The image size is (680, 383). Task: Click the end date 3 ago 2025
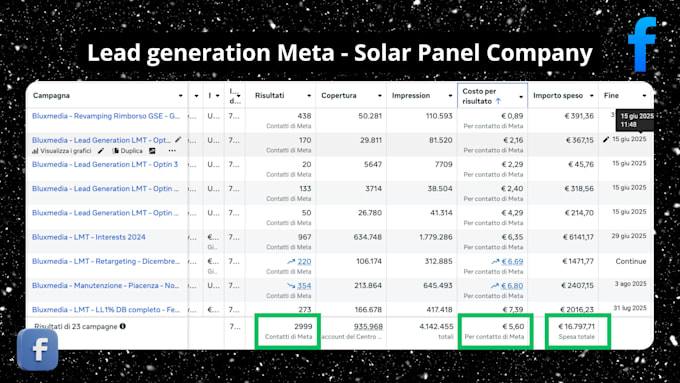tap(631, 284)
